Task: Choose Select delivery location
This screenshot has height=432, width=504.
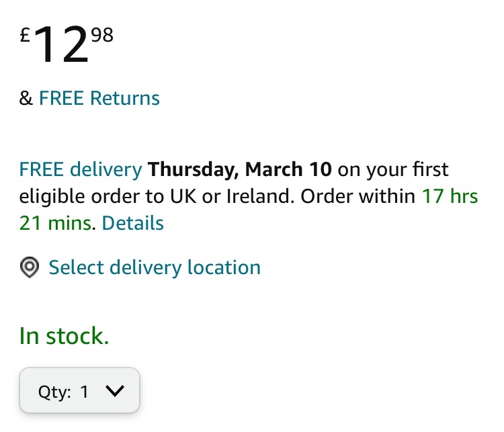Action: point(155,267)
